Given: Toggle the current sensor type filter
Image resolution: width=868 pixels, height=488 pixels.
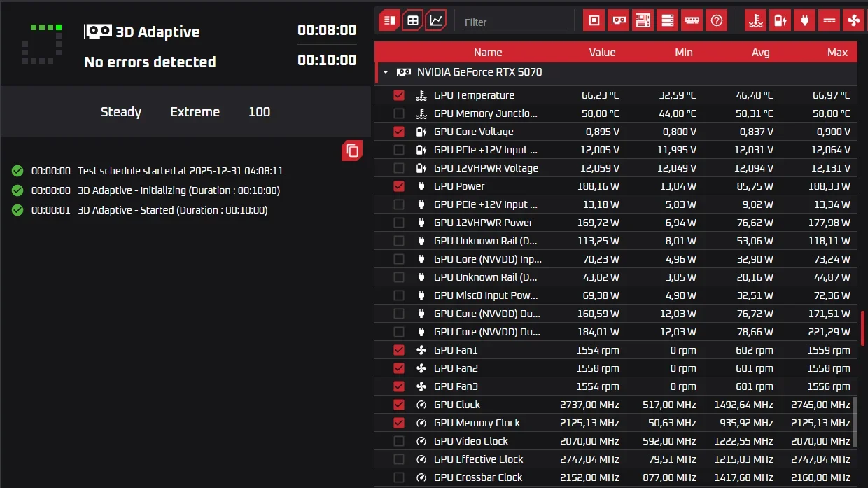Looking at the screenshot, I should [x=829, y=20].
